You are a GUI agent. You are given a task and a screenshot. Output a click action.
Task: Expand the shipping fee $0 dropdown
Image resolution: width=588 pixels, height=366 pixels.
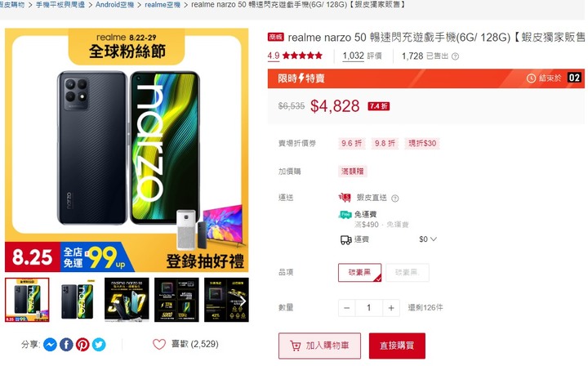[428, 239]
